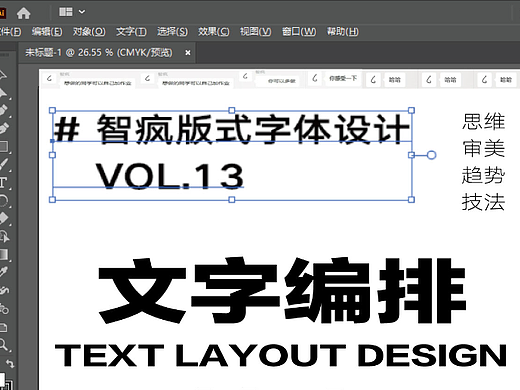This screenshot has height=390, width=520.
Task: Select the Paintbrush tool
Action: click(x=3, y=164)
